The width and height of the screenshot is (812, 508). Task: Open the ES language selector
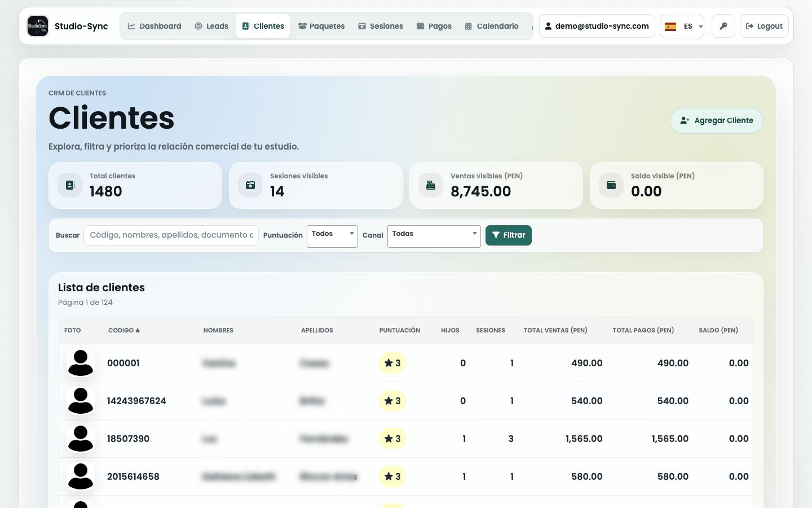pos(682,27)
